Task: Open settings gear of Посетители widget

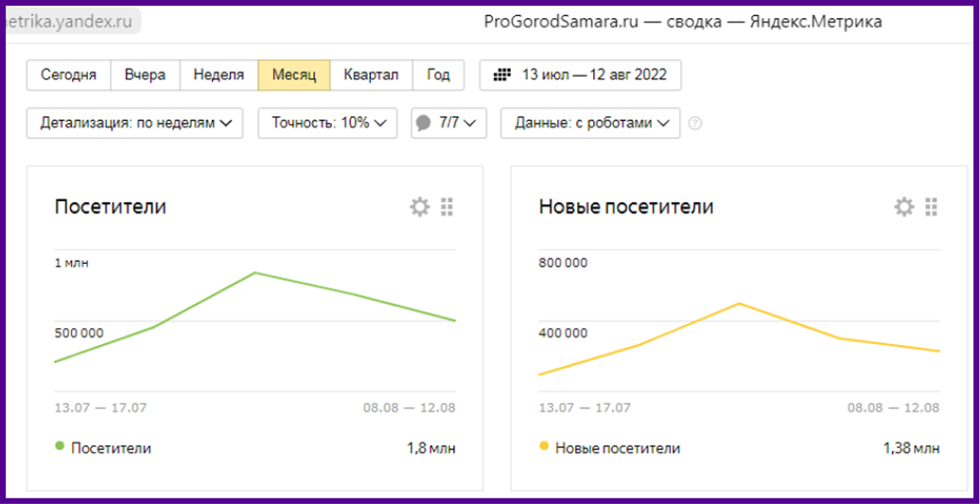Action: click(419, 207)
